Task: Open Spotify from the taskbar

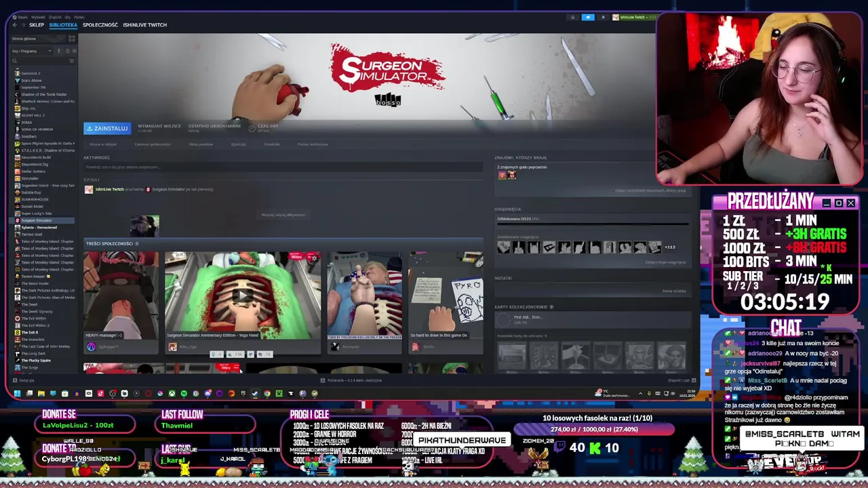Action: point(184,393)
